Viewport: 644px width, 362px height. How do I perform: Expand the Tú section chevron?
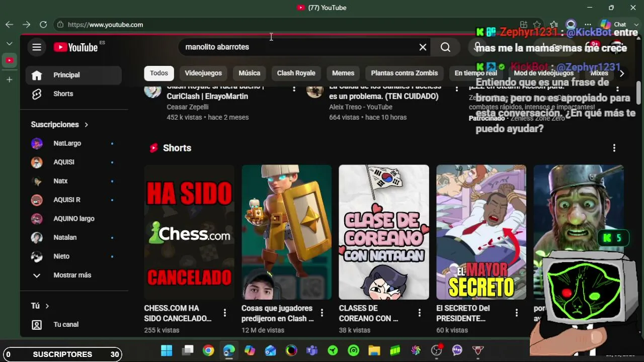47,306
